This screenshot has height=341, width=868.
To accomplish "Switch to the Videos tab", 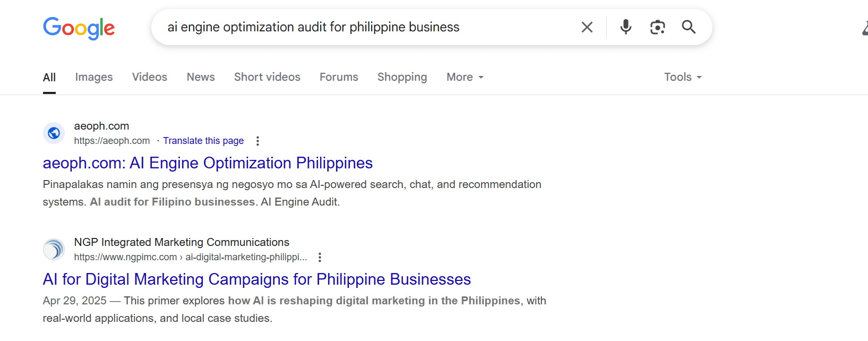I will click(150, 77).
